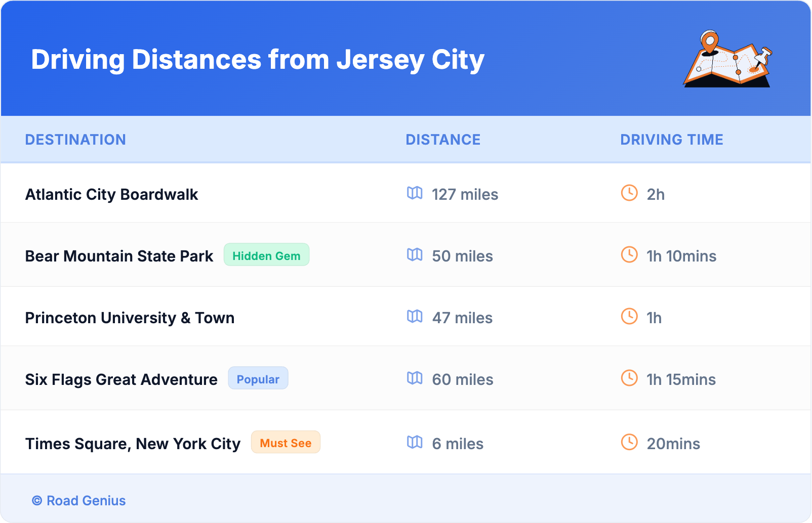This screenshot has height=523, width=812.
Task: Click the Destination column header
Action: tap(75, 140)
